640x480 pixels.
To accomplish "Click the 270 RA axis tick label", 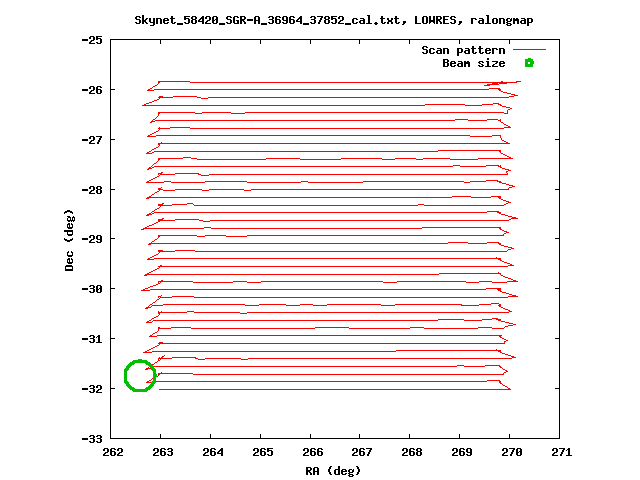I will (512, 452).
